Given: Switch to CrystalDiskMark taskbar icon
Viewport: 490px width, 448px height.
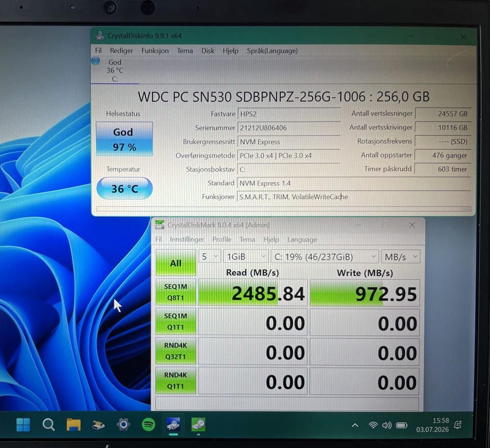Looking at the screenshot, I should [198, 425].
